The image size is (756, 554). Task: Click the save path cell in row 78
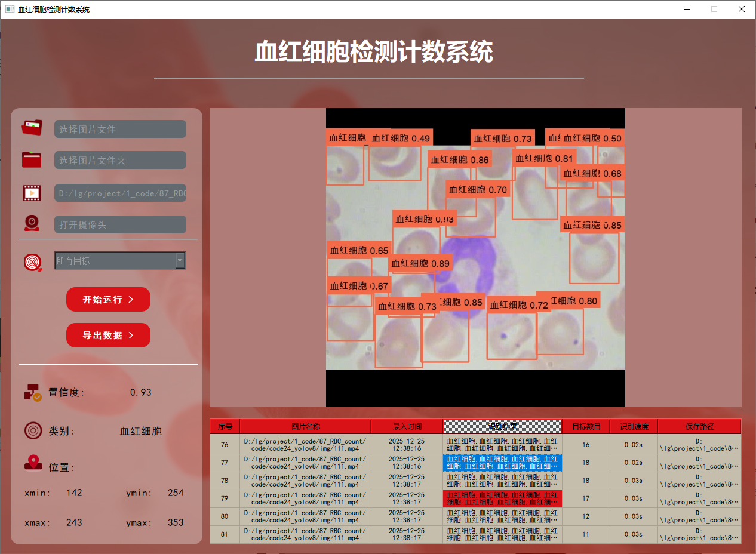click(x=699, y=481)
